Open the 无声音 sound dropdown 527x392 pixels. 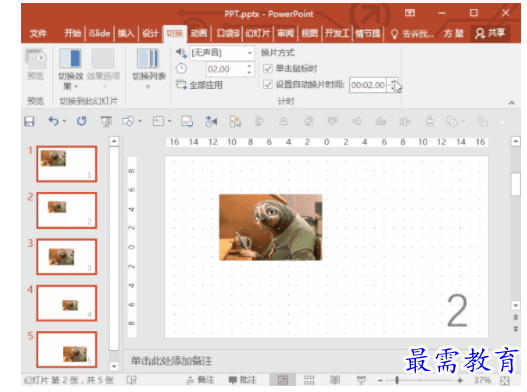point(222,53)
